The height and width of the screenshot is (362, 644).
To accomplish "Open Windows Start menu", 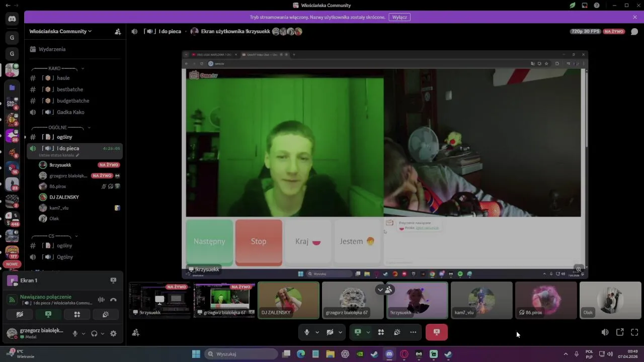I will tap(196, 354).
